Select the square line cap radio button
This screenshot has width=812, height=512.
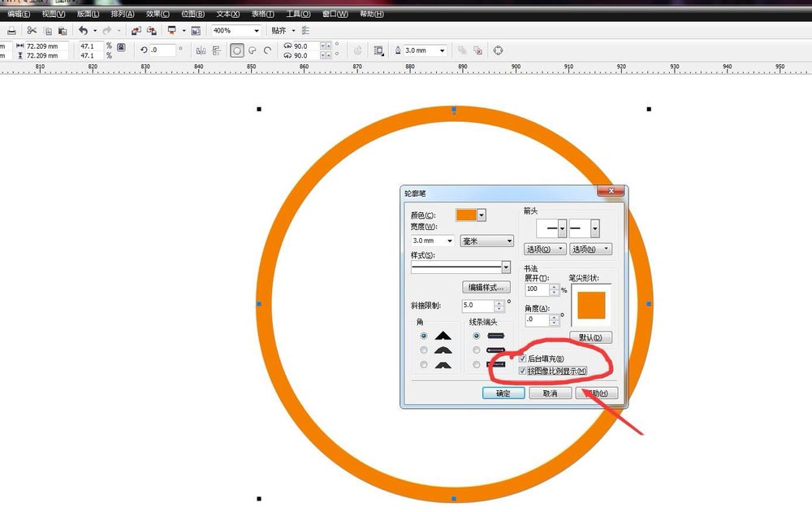(477, 336)
